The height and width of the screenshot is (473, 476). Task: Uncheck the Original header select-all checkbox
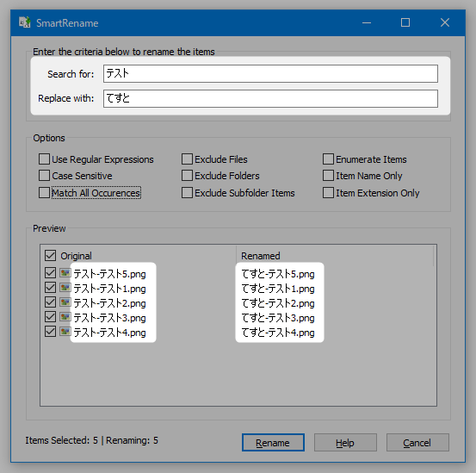[50, 256]
